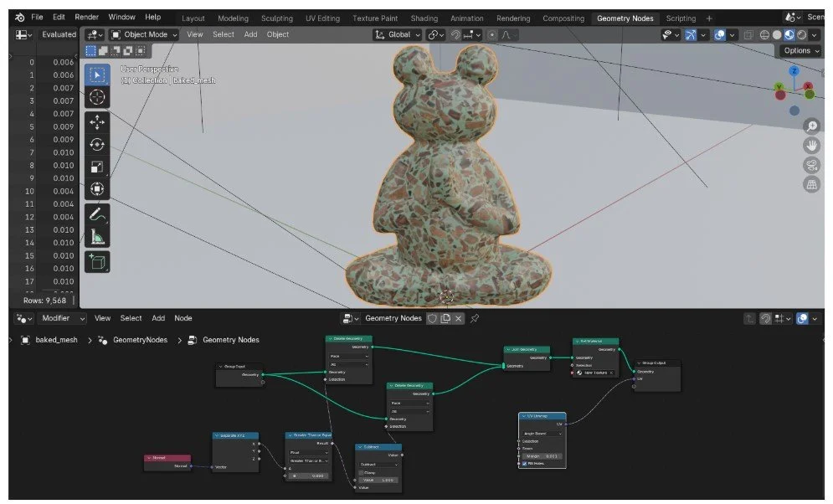Open Global transform orientation dropdown
Viewport: 833px width, 504px height.
pyautogui.click(x=398, y=34)
